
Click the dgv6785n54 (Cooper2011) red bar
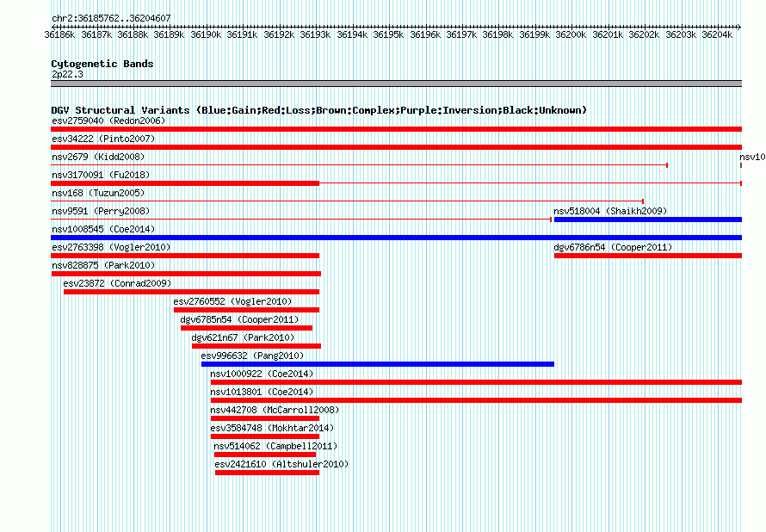(x=247, y=328)
